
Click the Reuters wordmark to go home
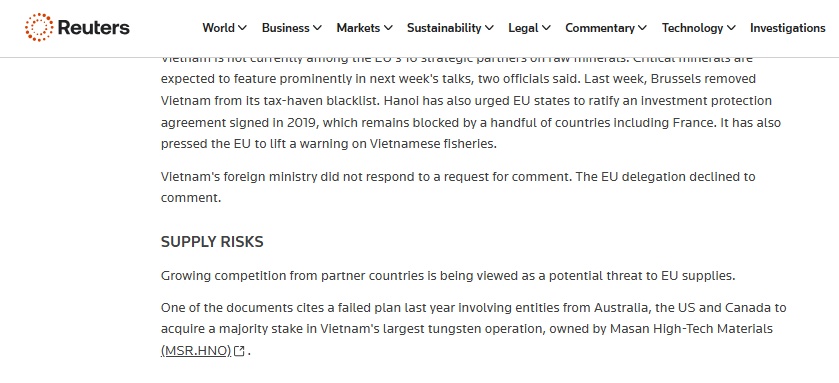(x=94, y=27)
